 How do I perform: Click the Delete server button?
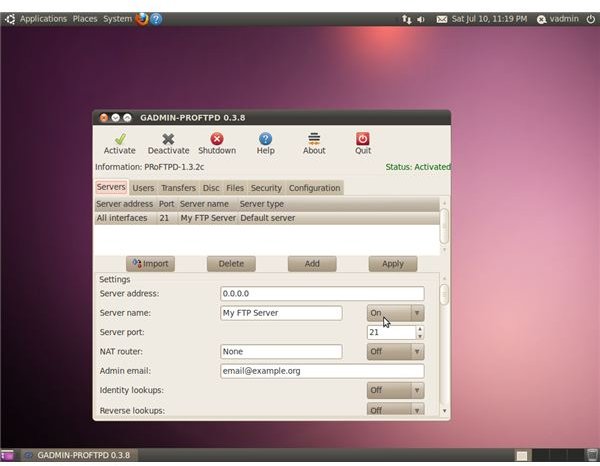[x=231, y=264]
